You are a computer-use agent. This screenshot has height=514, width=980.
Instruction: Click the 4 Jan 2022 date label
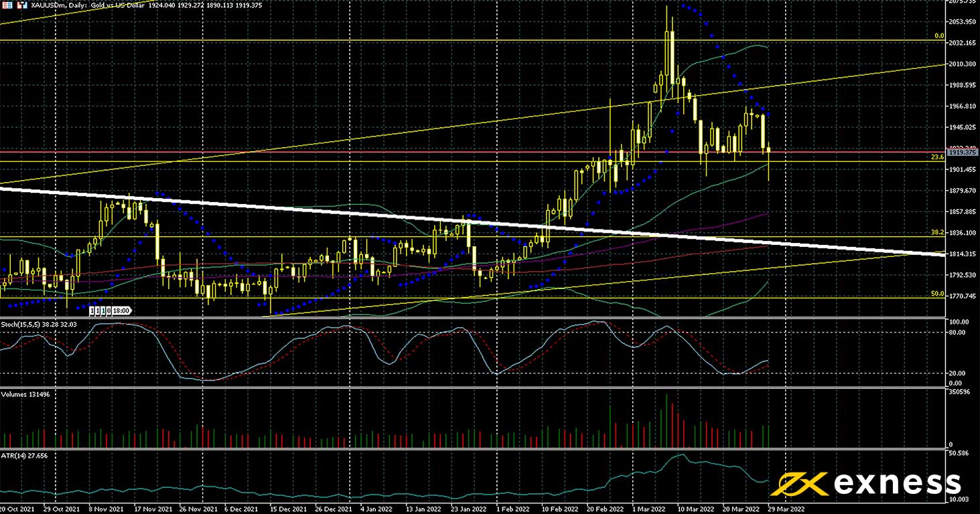point(376,509)
